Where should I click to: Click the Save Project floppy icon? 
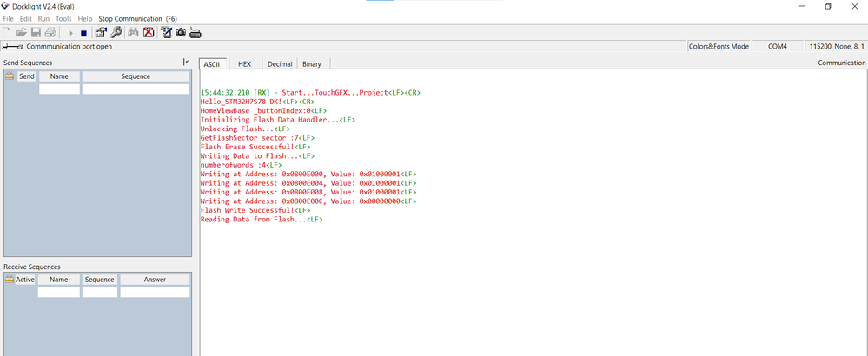point(36,33)
